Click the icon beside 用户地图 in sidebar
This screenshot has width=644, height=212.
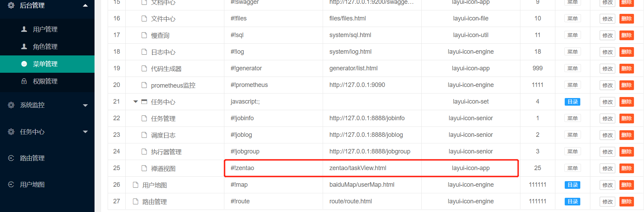point(11,184)
